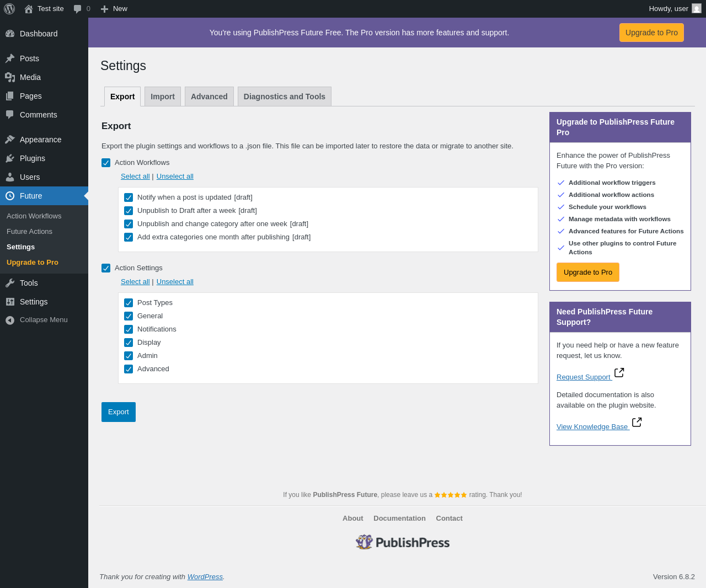Open the Request Support link
Screen dimensions: 706x588
[584, 377]
